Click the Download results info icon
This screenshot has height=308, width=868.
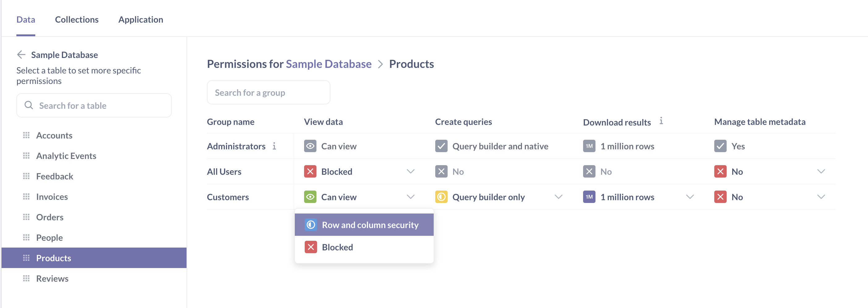click(x=661, y=121)
